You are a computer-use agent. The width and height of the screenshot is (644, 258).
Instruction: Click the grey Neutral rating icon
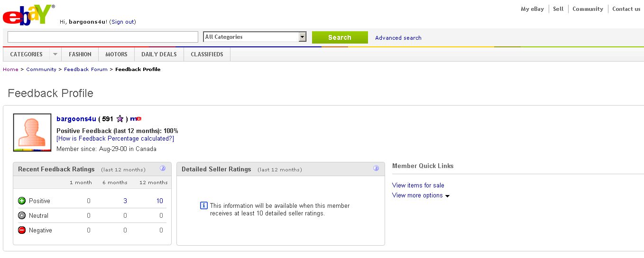click(22, 215)
